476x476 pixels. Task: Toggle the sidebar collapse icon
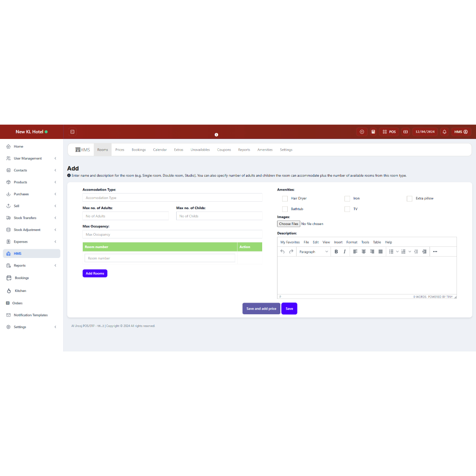73,132
